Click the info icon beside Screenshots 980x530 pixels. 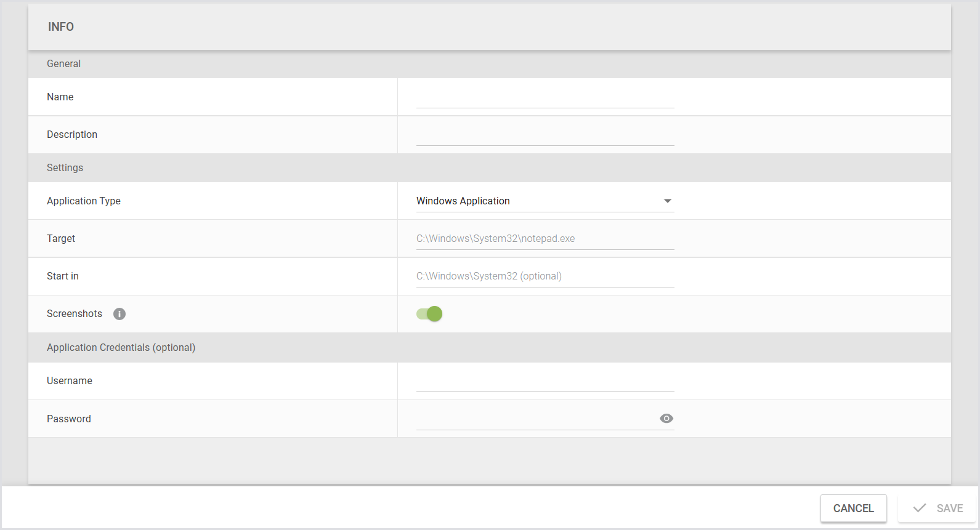tap(119, 314)
